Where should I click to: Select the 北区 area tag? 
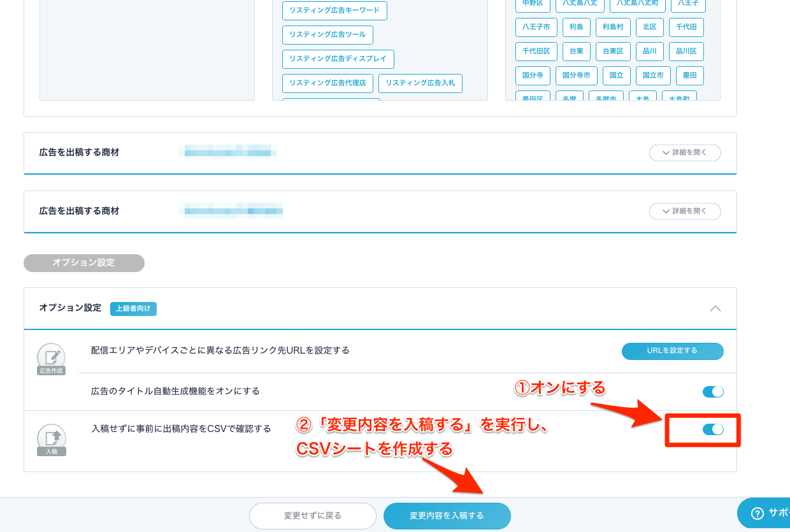point(650,27)
